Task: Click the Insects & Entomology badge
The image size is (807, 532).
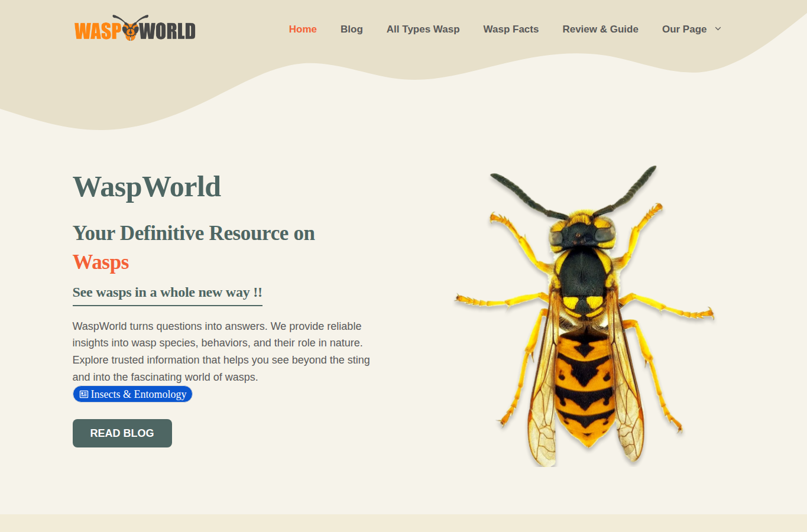Action: pos(132,394)
